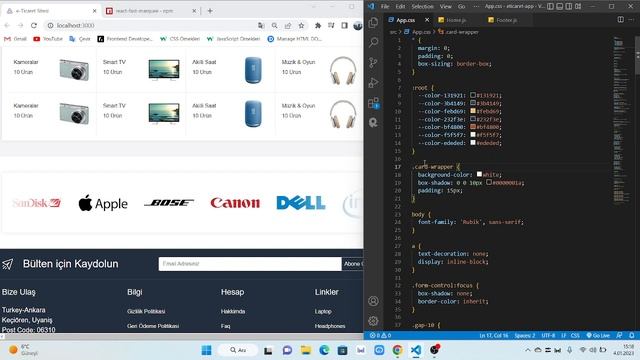
Task: Click the errors and warnings status indicator
Action: click(x=380, y=336)
